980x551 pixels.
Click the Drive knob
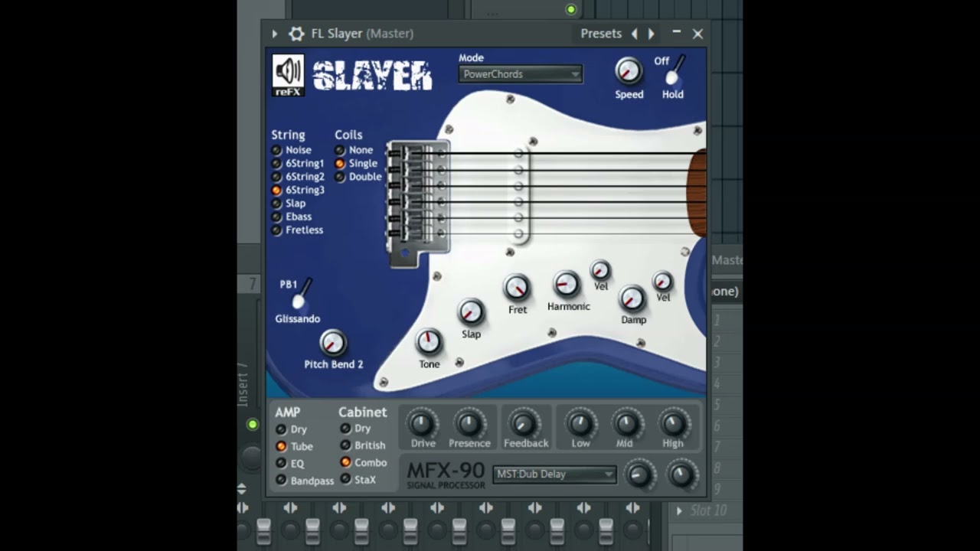(x=422, y=423)
